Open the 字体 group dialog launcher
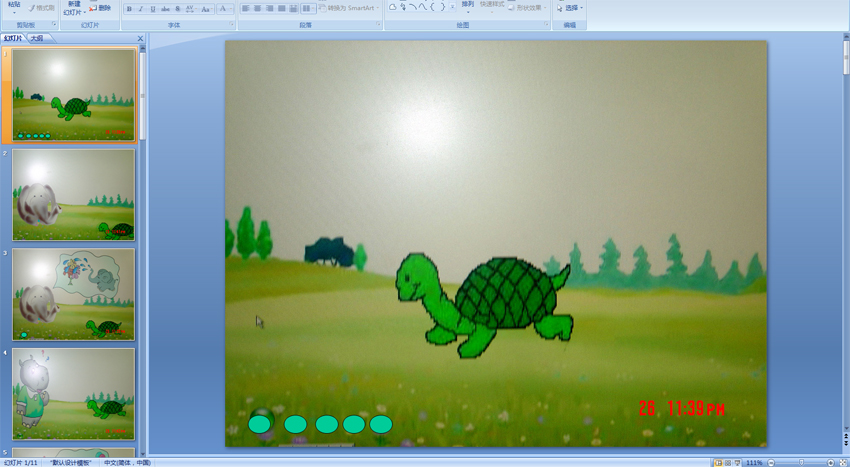850x467 pixels. click(x=231, y=24)
